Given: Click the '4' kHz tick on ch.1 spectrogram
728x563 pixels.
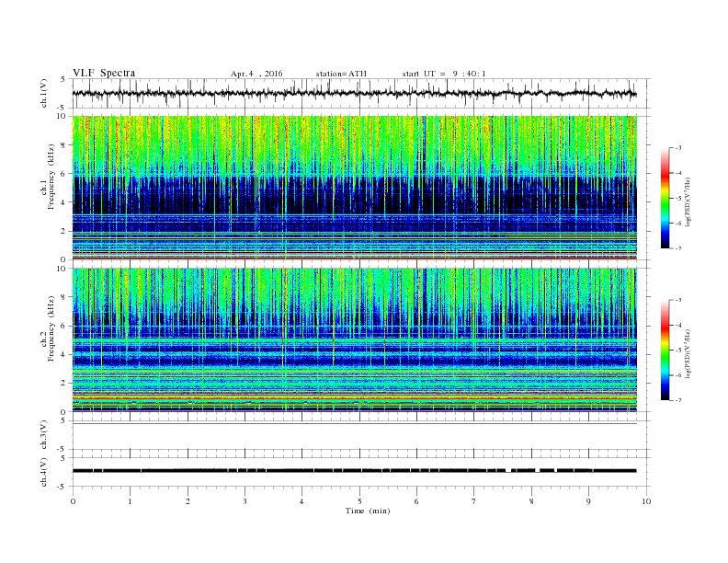Looking at the screenshot, I should point(64,202).
